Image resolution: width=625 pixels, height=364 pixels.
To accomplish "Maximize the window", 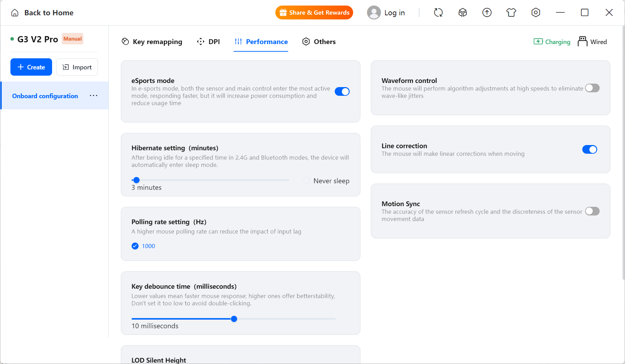I will [585, 13].
